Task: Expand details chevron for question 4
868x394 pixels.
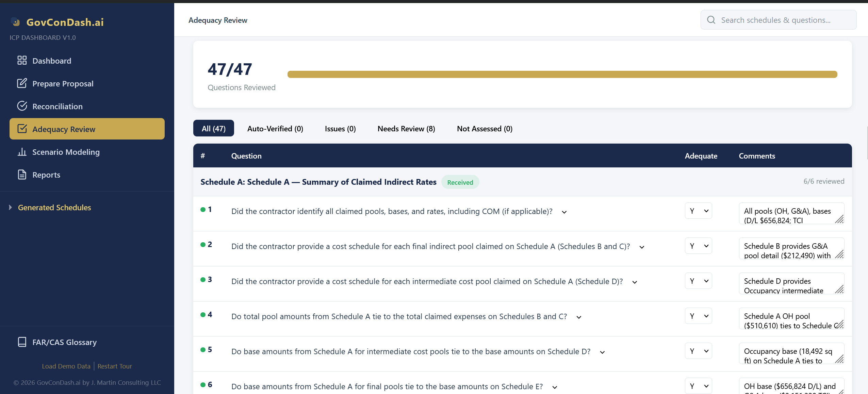Action: (579, 317)
